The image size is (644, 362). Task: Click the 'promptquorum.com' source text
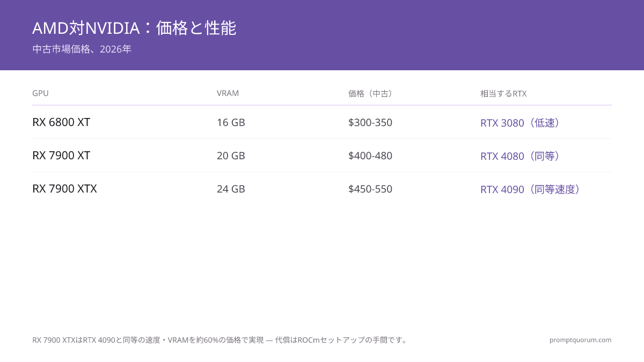580,340
